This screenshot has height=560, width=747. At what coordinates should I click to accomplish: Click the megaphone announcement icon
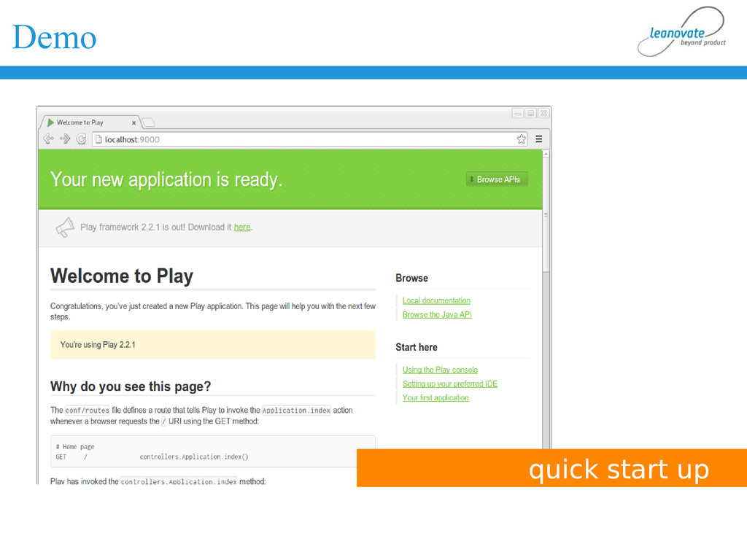click(x=65, y=227)
